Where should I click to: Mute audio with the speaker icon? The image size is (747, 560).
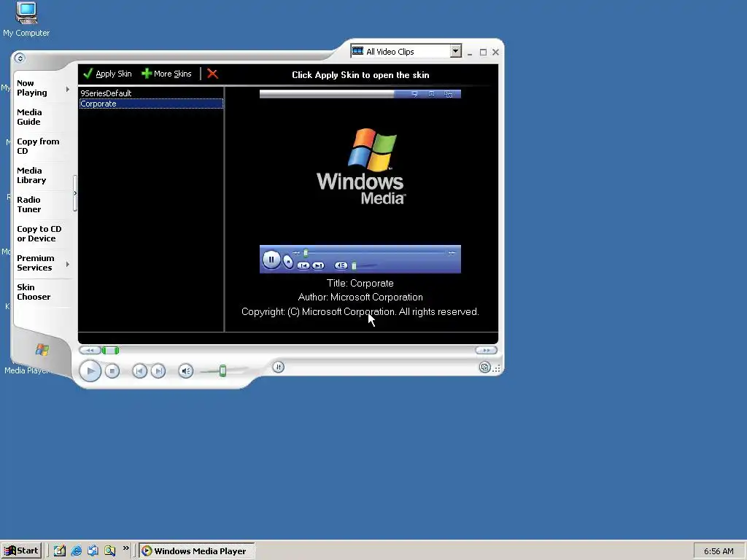[x=186, y=371]
